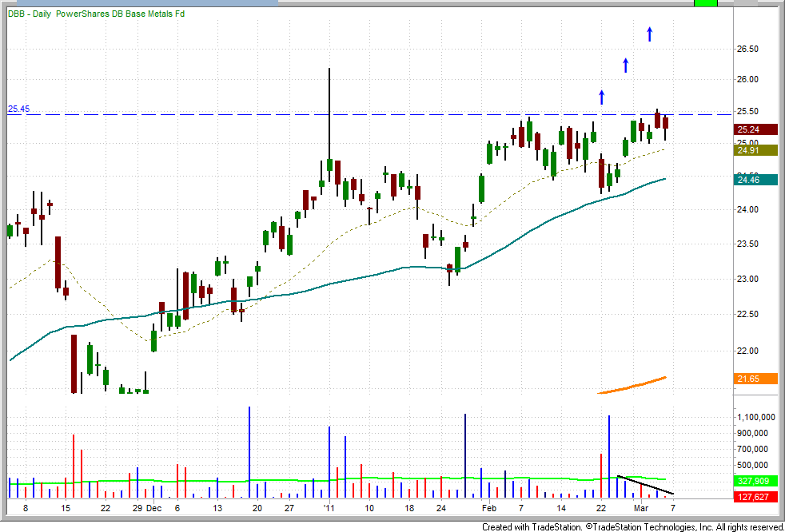Image resolution: width=785 pixels, height=532 pixels.
Task: Click the 22.50 price axis label
Action: pyautogui.click(x=750, y=314)
